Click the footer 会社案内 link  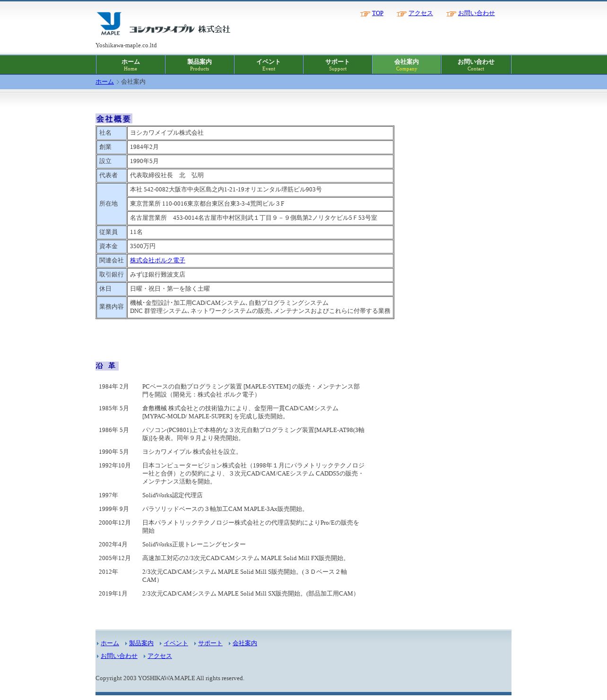245,643
